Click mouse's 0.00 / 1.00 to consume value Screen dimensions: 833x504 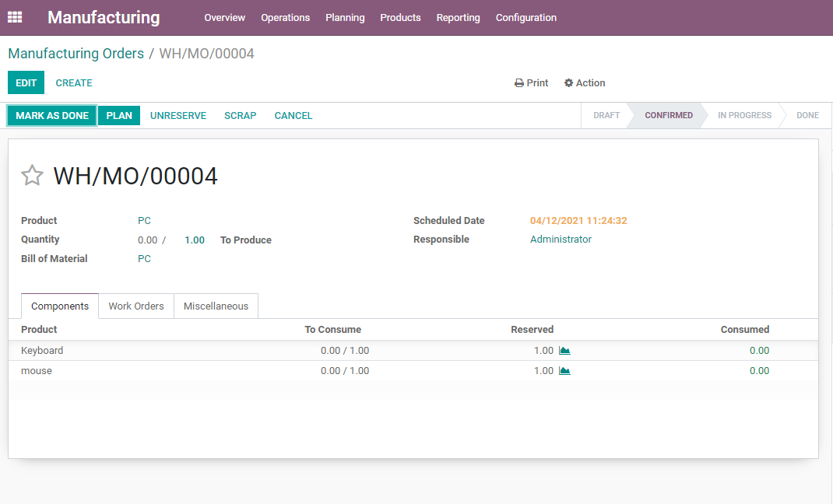[x=345, y=371]
